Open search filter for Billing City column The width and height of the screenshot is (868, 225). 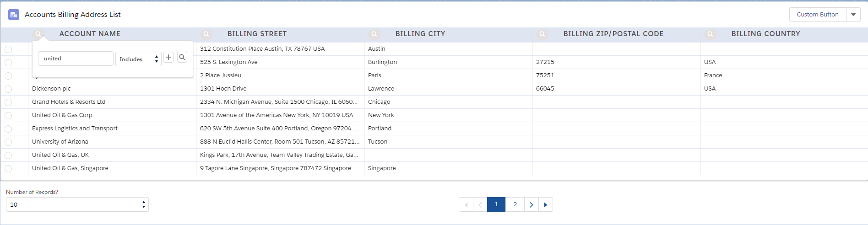374,34
